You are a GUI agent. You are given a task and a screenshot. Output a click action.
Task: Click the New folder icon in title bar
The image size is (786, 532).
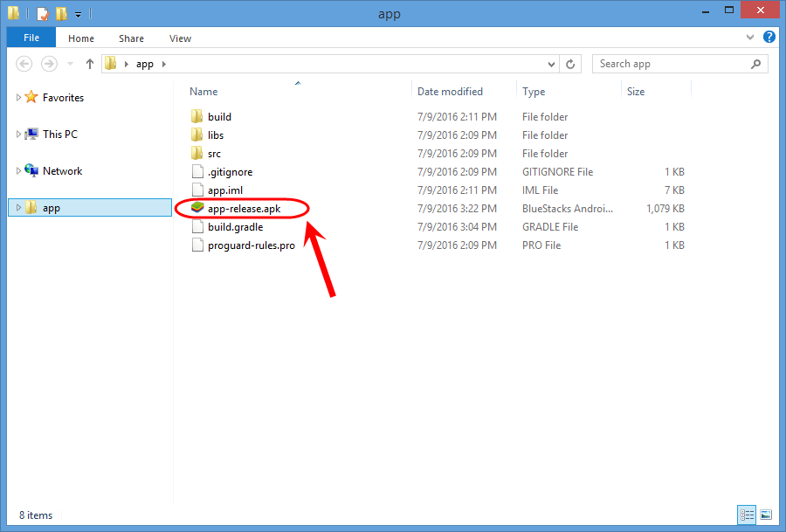tap(61, 13)
